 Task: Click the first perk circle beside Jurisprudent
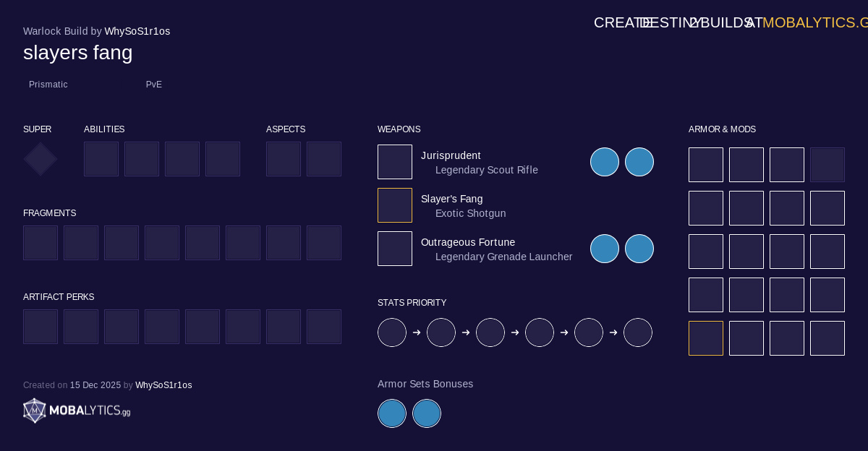(x=605, y=162)
